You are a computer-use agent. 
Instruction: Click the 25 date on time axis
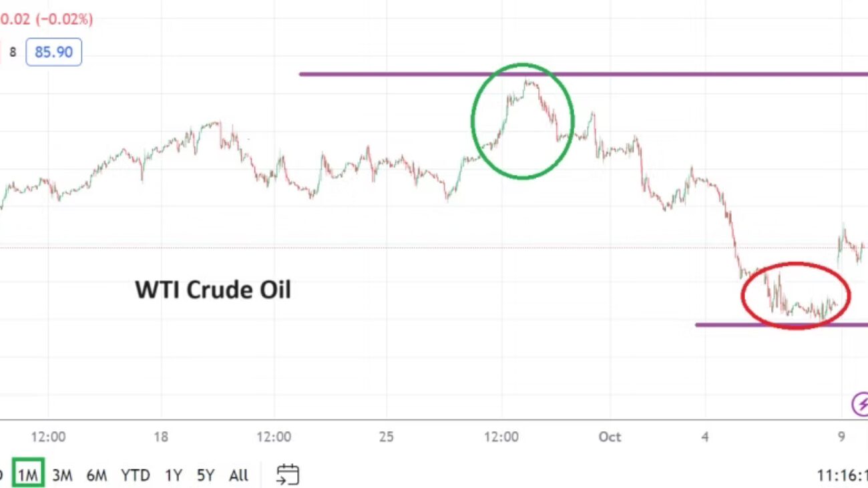386,437
